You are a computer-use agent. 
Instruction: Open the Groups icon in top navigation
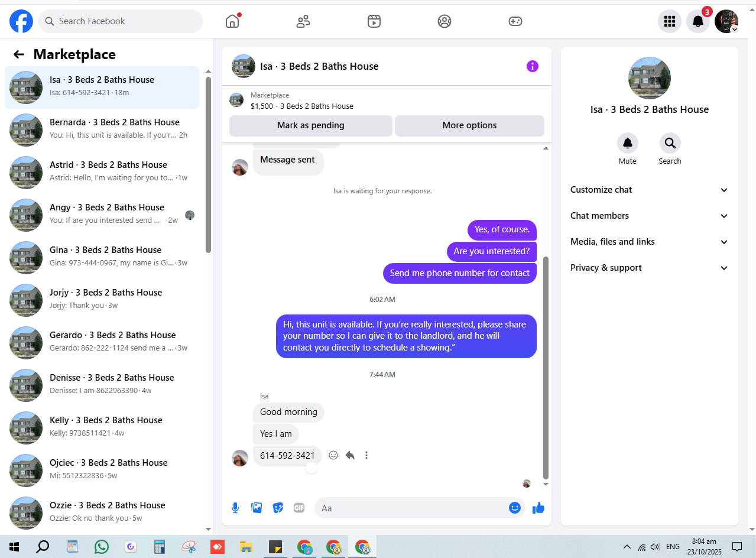click(x=444, y=21)
